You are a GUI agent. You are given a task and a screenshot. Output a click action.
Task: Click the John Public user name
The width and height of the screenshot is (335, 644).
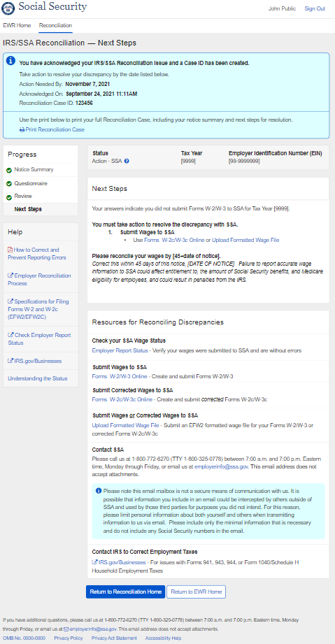click(282, 8)
